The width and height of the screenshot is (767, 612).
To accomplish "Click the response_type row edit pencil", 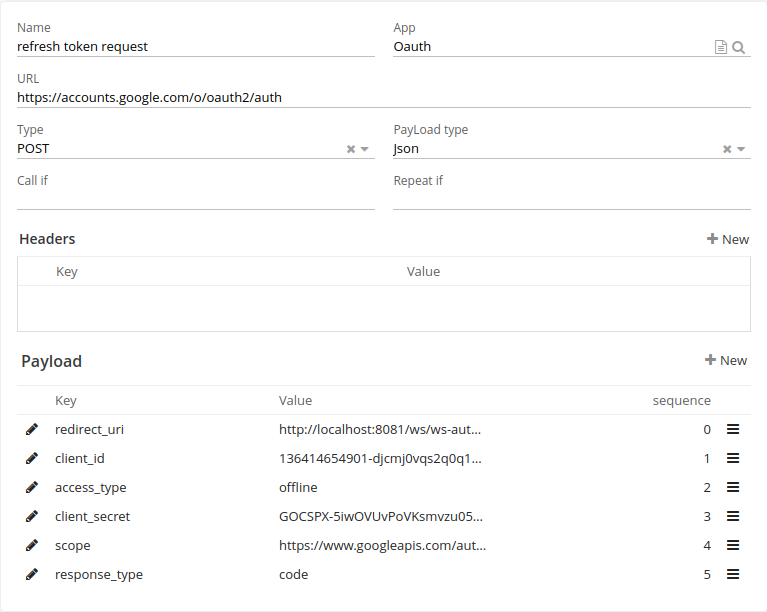I will point(32,574).
